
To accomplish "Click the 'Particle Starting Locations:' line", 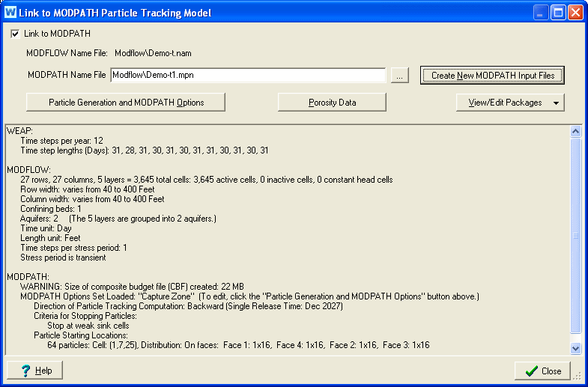I will click(81, 335).
